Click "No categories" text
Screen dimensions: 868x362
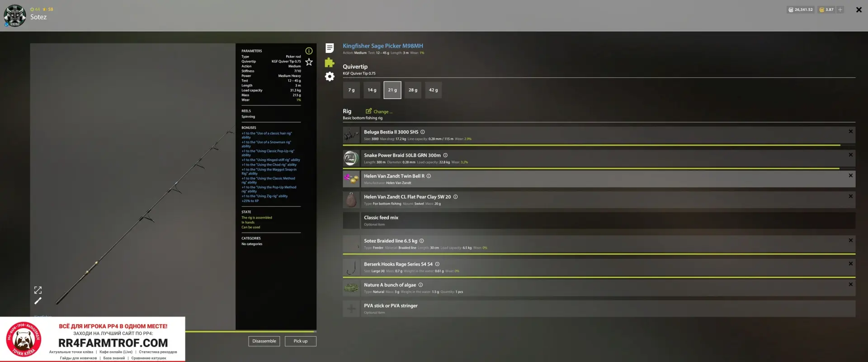pos(252,244)
